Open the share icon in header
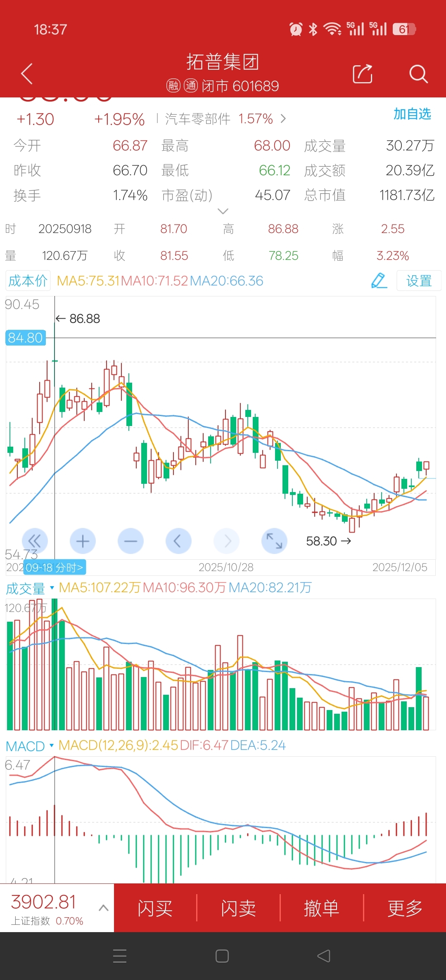 363,74
